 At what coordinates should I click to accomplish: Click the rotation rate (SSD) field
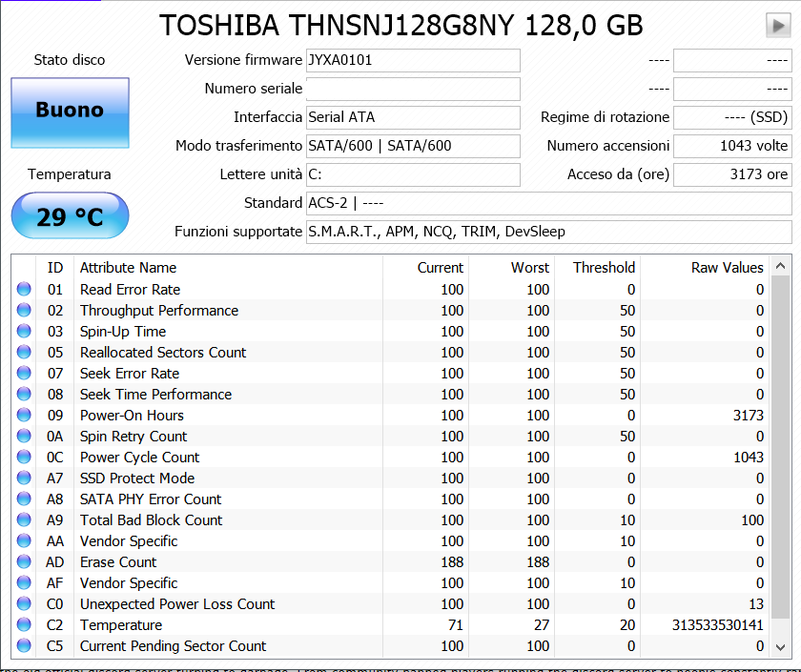pos(732,117)
